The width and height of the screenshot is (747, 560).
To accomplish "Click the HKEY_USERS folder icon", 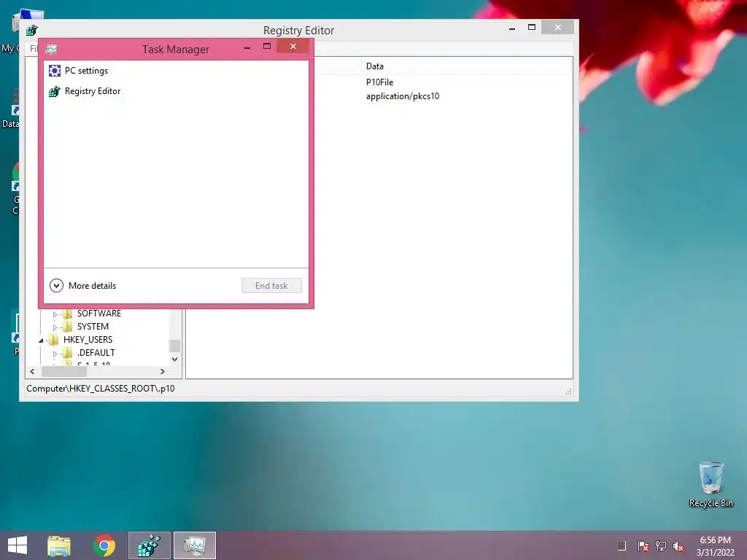I will click(x=54, y=340).
